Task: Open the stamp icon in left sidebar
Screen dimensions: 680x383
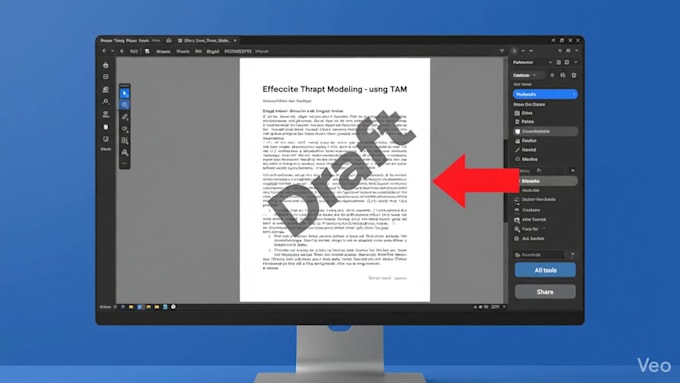Action: coord(105,89)
